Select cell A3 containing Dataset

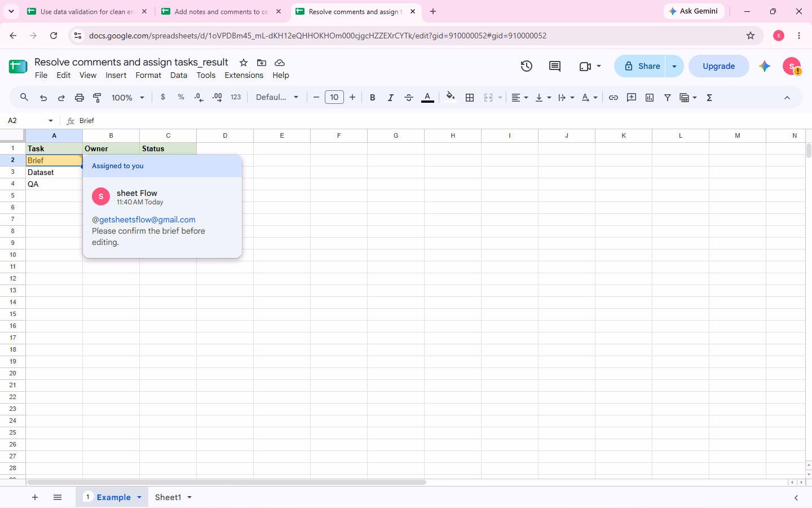pos(54,172)
